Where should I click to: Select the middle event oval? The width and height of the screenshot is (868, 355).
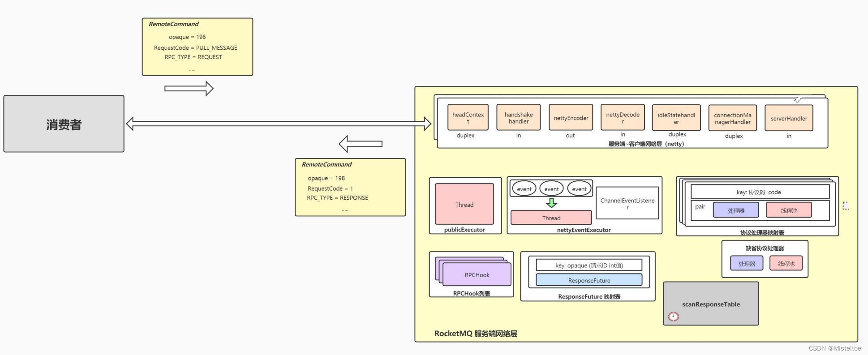click(x=551, y=189)
